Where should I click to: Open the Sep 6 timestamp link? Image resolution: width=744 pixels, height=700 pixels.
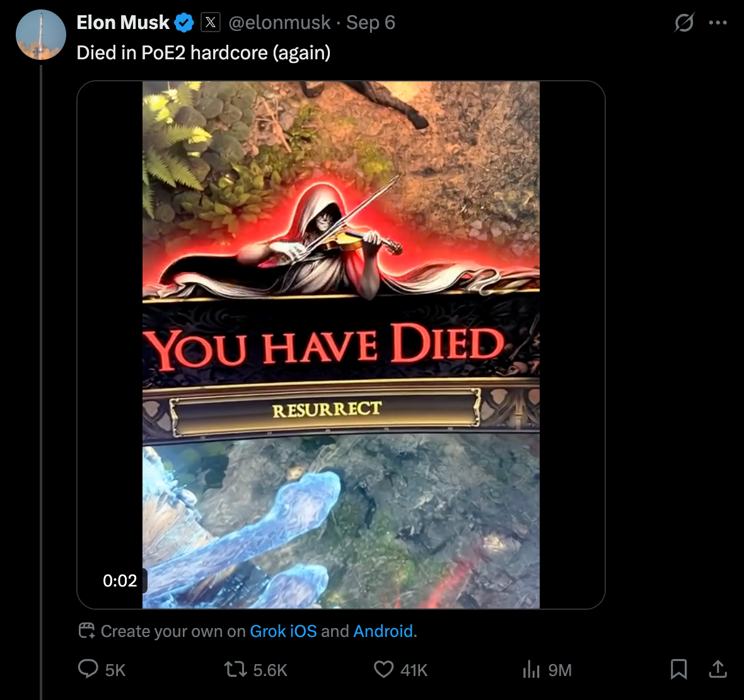(371, 23)
